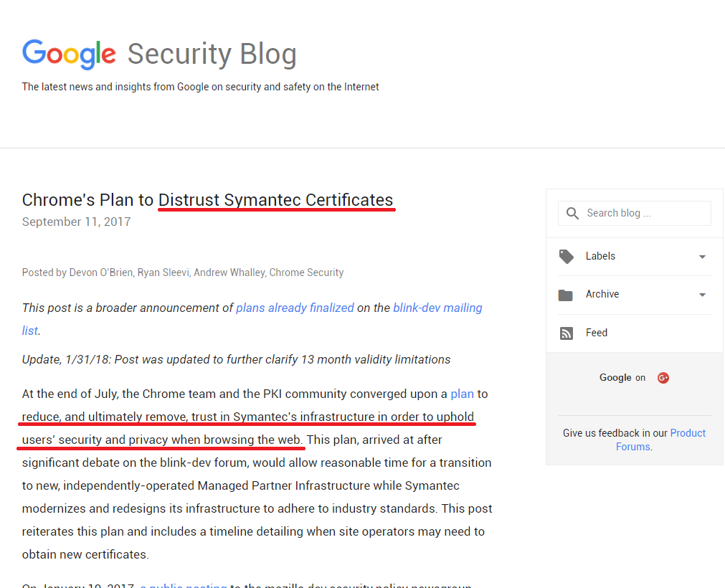The image size is (725, 588).
Task: Open the Google+ icon link
Action: coord(663,378)
